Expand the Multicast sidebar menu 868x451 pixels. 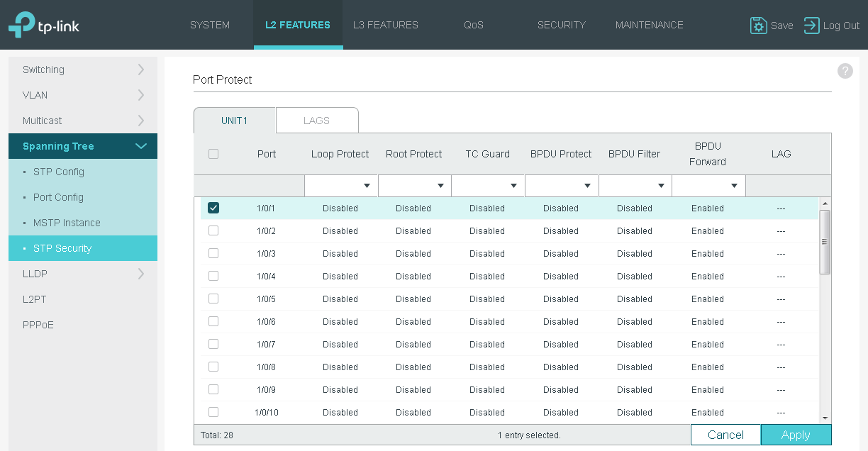click(83, 121)
